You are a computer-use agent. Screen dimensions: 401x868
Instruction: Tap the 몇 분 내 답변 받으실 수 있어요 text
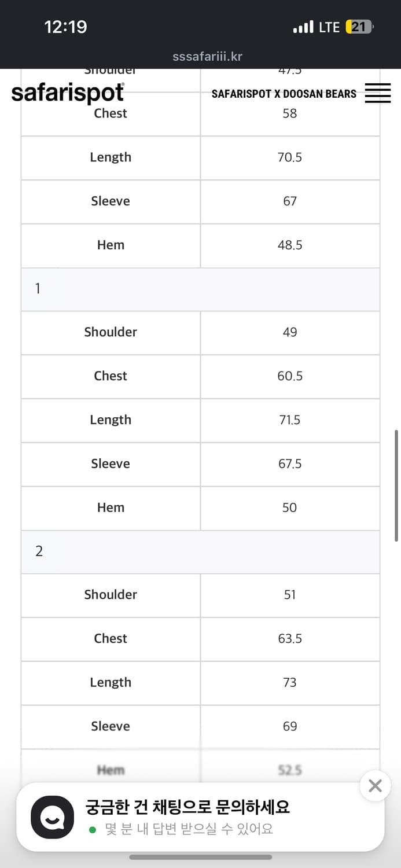[x=189, y=830]
